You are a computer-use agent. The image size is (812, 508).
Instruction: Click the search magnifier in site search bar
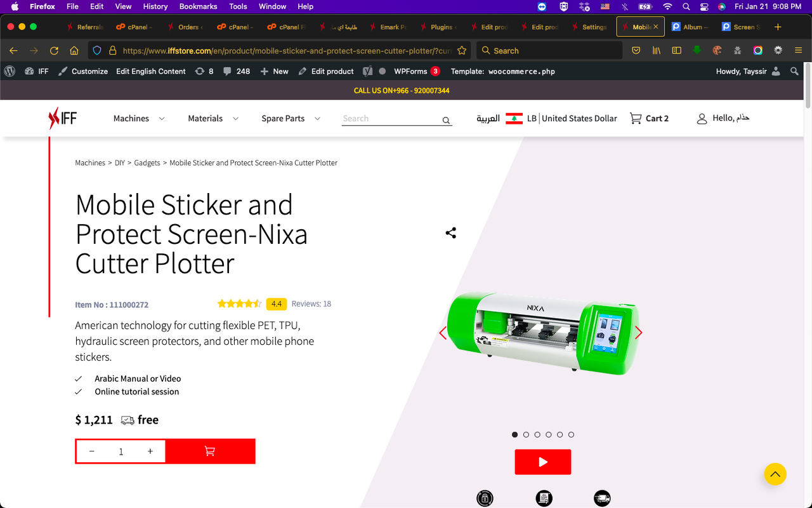point(446,120)
